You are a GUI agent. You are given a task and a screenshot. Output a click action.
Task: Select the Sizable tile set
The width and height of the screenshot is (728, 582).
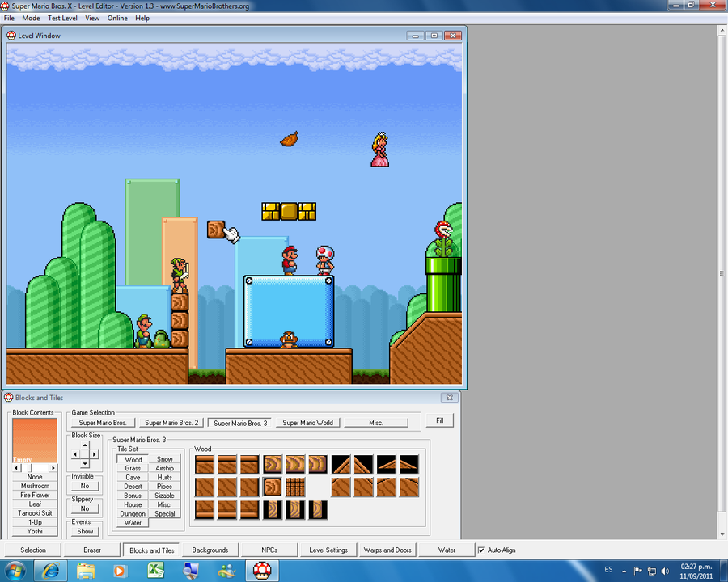click(x=164, y=496)
